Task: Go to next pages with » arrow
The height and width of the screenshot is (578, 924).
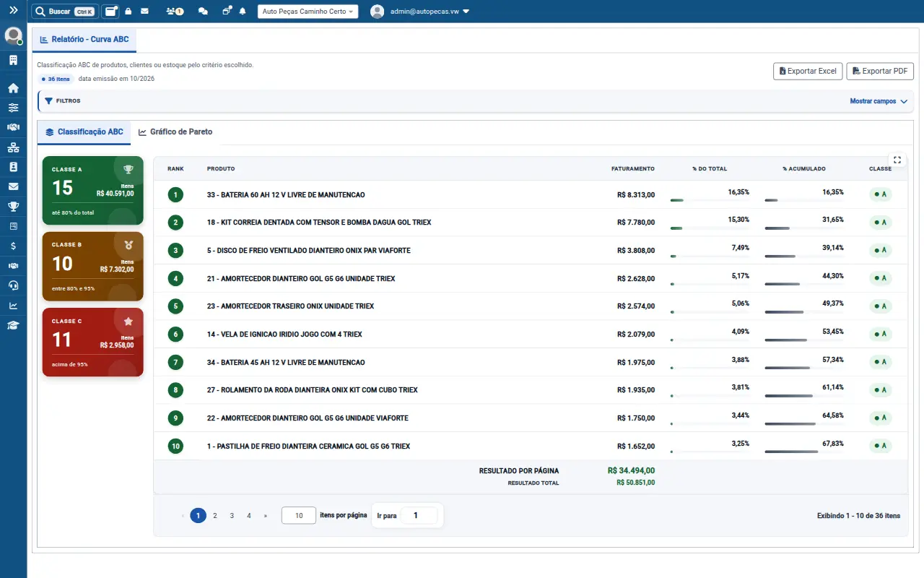Action: (266, 516)
